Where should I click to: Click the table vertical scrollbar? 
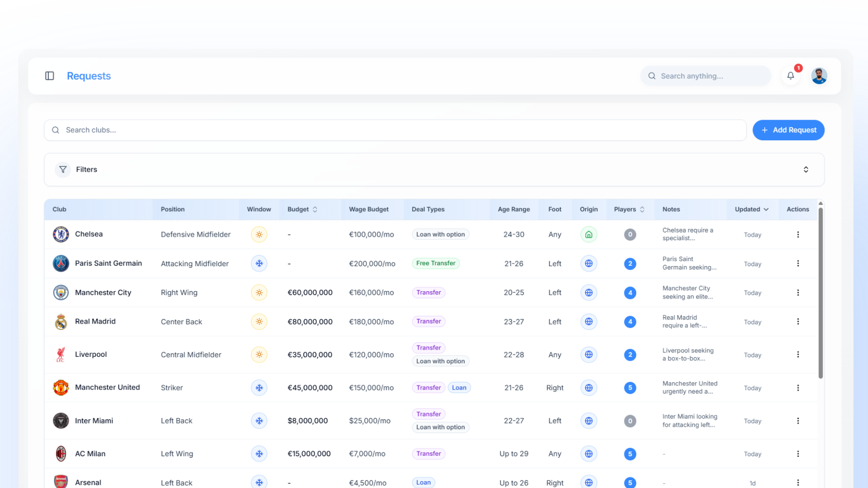pyautogui.click(x=820, y=293)
